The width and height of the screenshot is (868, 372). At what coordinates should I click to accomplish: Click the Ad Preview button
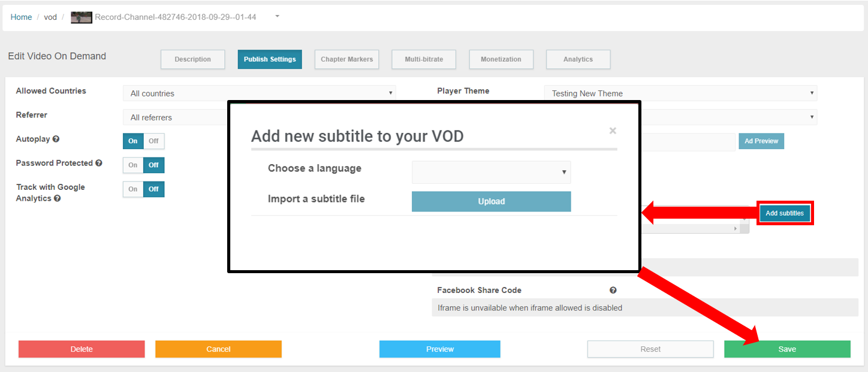click(761, 141)
